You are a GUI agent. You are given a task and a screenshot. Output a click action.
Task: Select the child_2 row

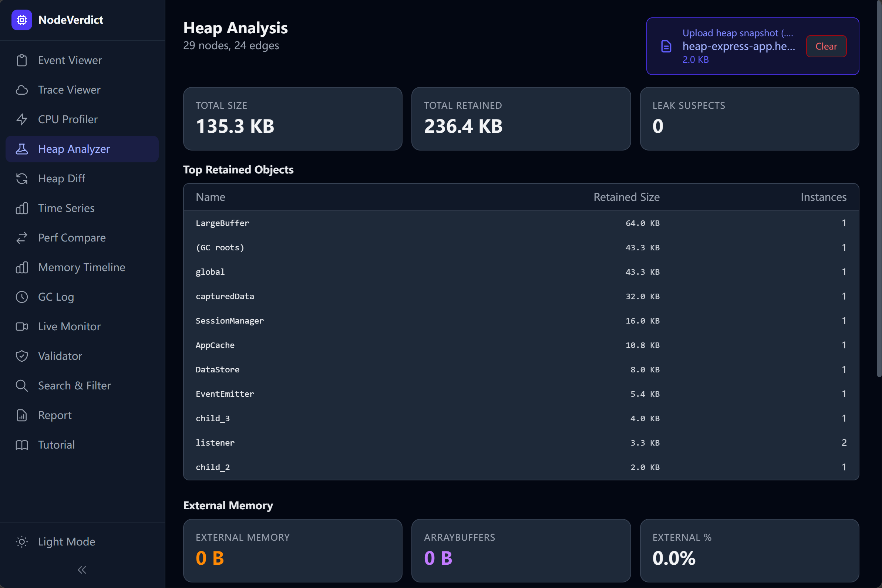tap(521, 467)
